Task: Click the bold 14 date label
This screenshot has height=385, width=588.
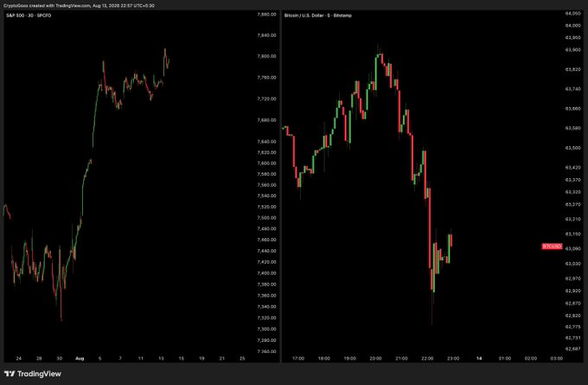Action: [479, 358]
